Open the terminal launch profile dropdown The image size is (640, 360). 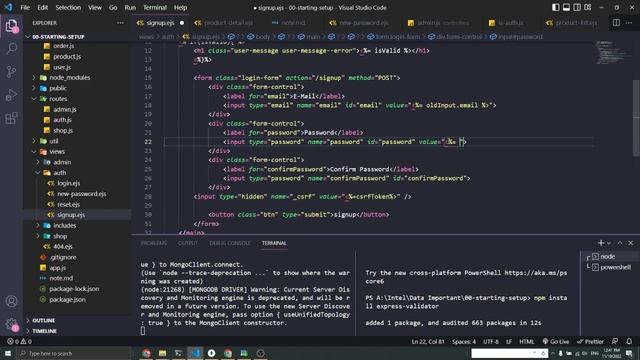point(609,243)
